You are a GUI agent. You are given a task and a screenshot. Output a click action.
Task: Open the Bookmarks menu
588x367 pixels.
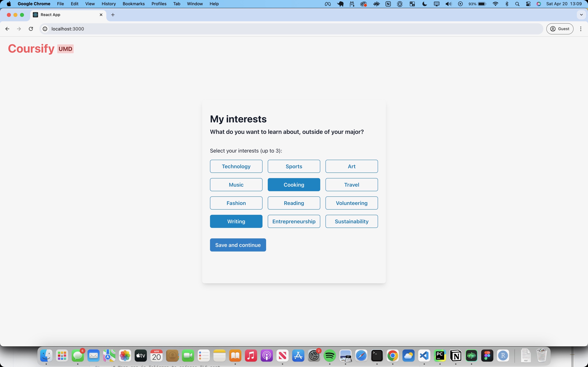tap(133, 4)
